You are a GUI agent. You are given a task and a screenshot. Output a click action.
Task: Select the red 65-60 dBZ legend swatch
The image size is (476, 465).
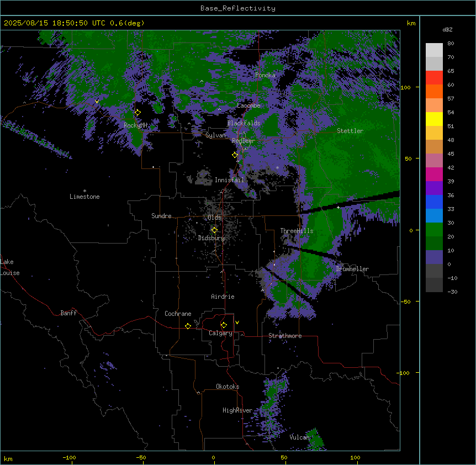point(434,78)
